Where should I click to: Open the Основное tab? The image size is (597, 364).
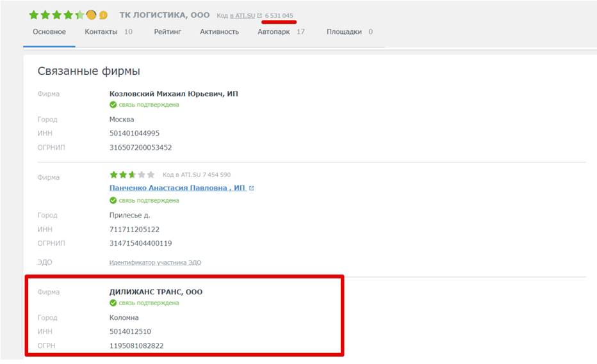[x=49, y=32]
